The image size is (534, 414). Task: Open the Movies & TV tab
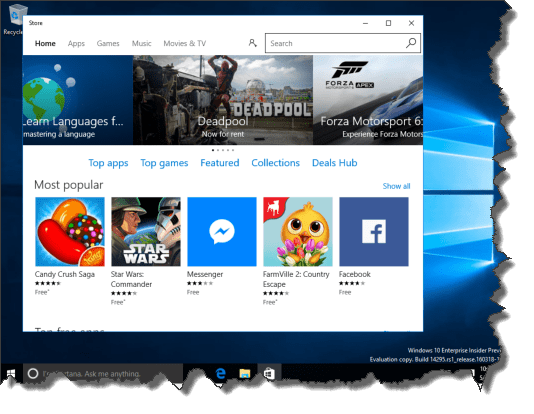point(185,44)
